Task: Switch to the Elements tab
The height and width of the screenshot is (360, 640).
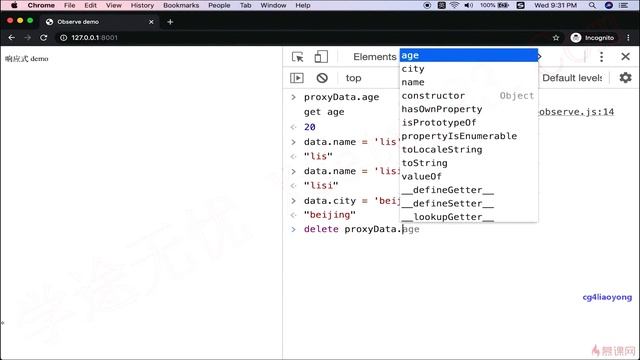Action: (374, 57)
